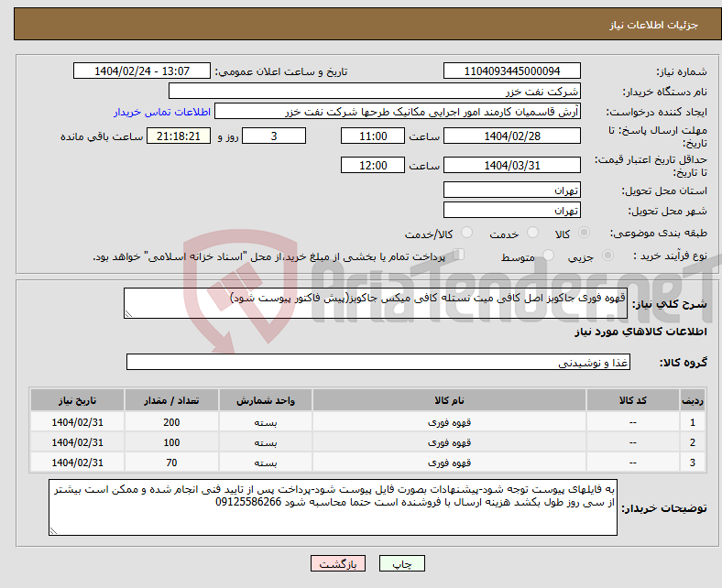
Task: Click the ساعت باقی مانده label
Action: coord(102,136)
